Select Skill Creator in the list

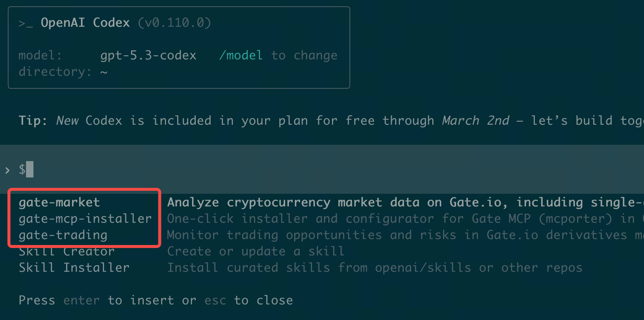click(66, 251)
